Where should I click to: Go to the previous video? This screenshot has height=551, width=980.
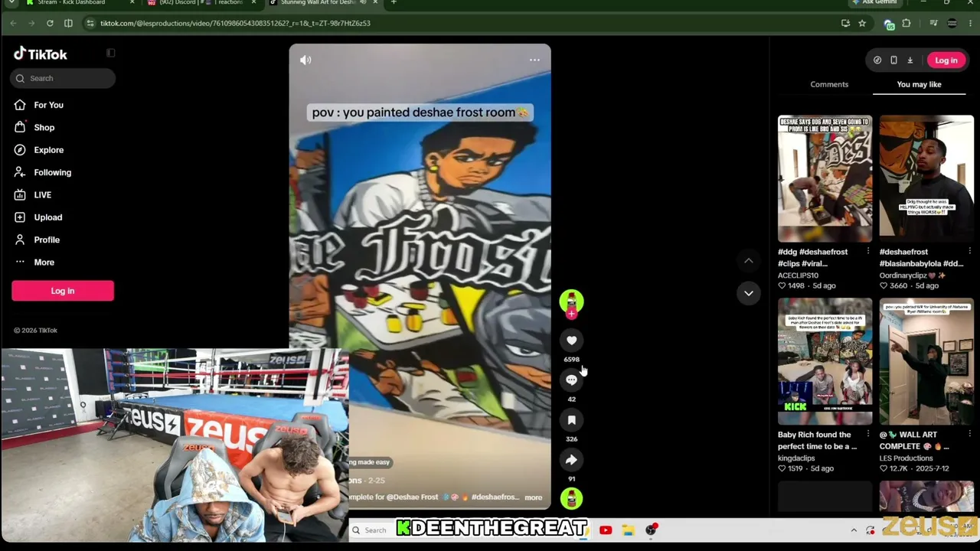[749, 261]
